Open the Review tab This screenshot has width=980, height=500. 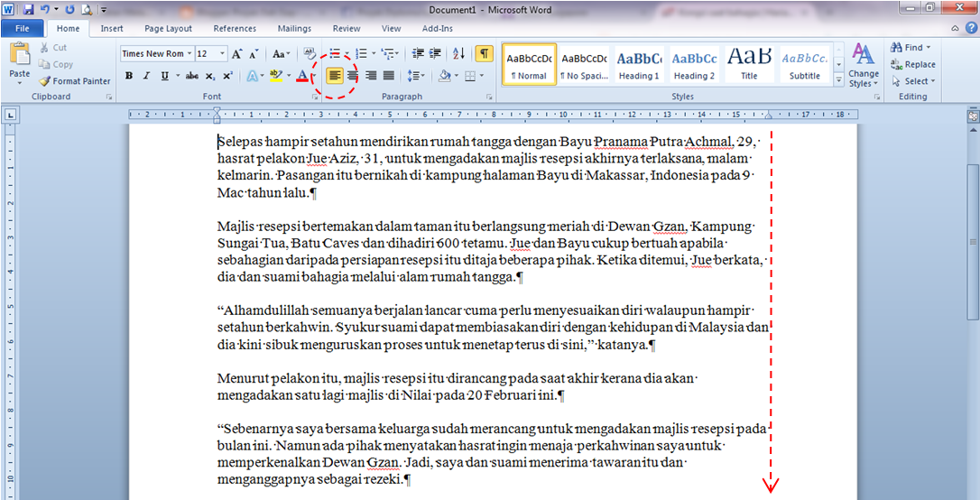coord(347,28)
